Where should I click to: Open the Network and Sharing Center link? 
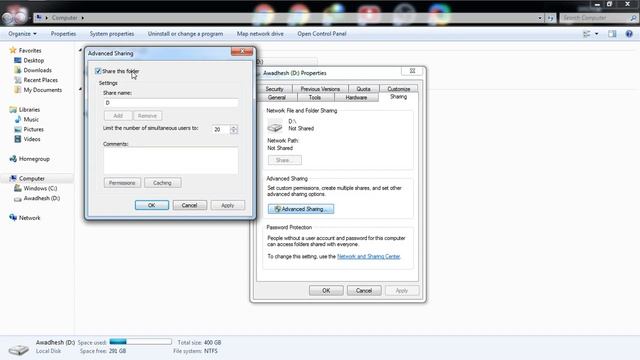coord(369,256)
